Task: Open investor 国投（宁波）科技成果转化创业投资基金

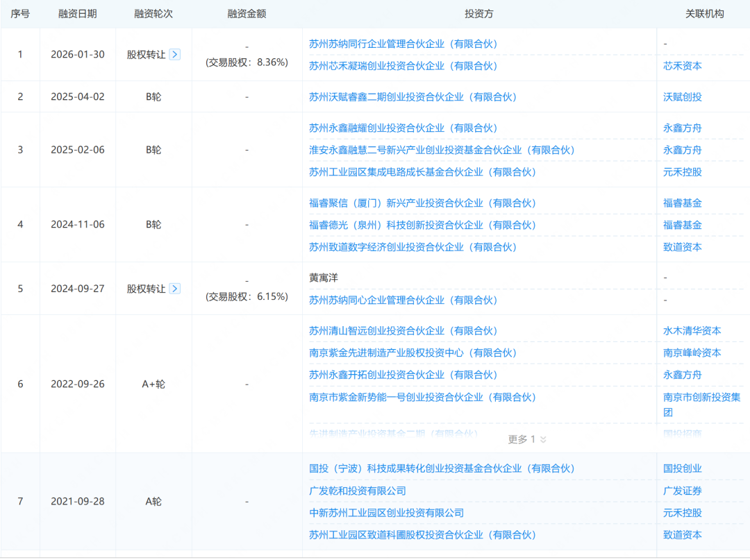Action: click(442, 468)
